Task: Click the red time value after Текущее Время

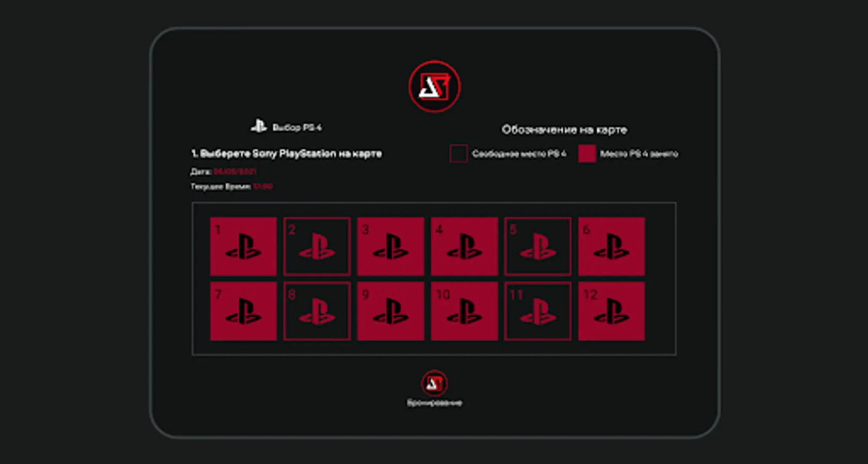Action: (263, 186)
